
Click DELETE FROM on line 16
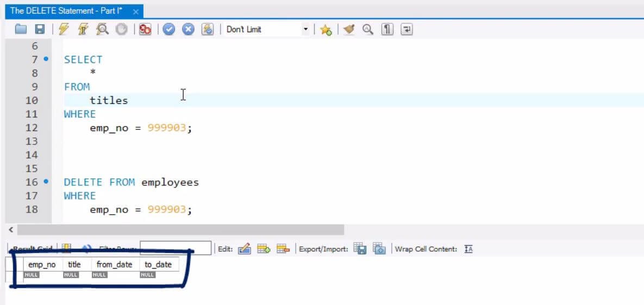[x=99, y=182]
